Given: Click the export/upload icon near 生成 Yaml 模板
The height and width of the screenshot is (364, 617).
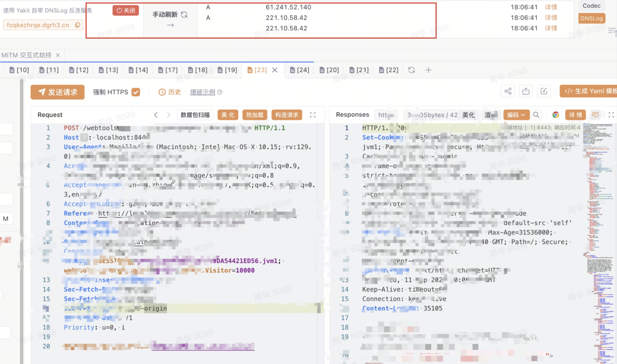Looking at the screenshot, I should coord(526,91).
